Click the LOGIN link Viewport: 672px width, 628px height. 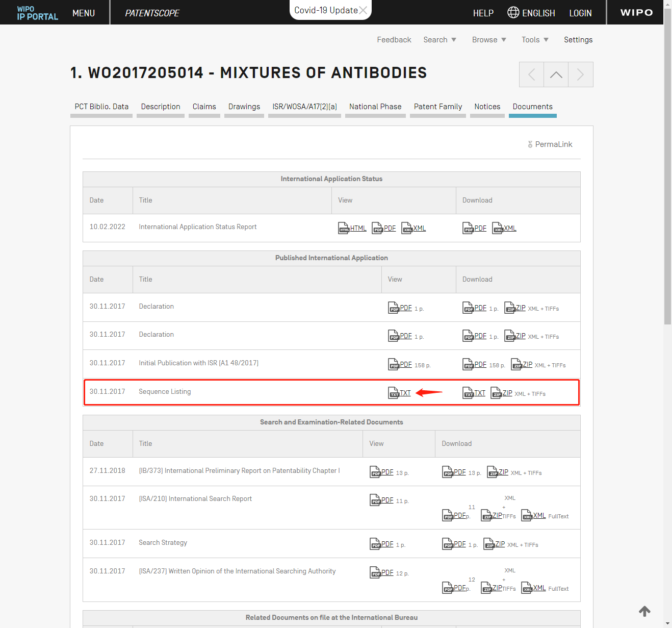[x=580, y=13]
